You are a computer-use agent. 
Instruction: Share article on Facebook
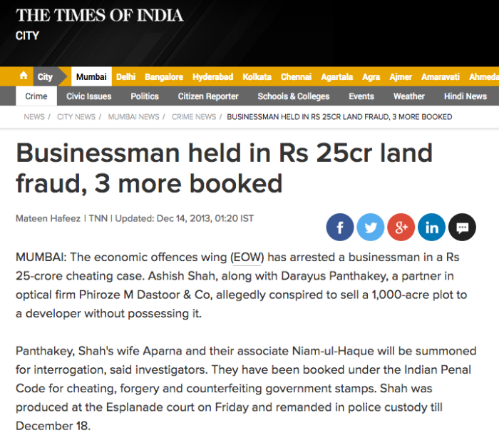[339, 227]
